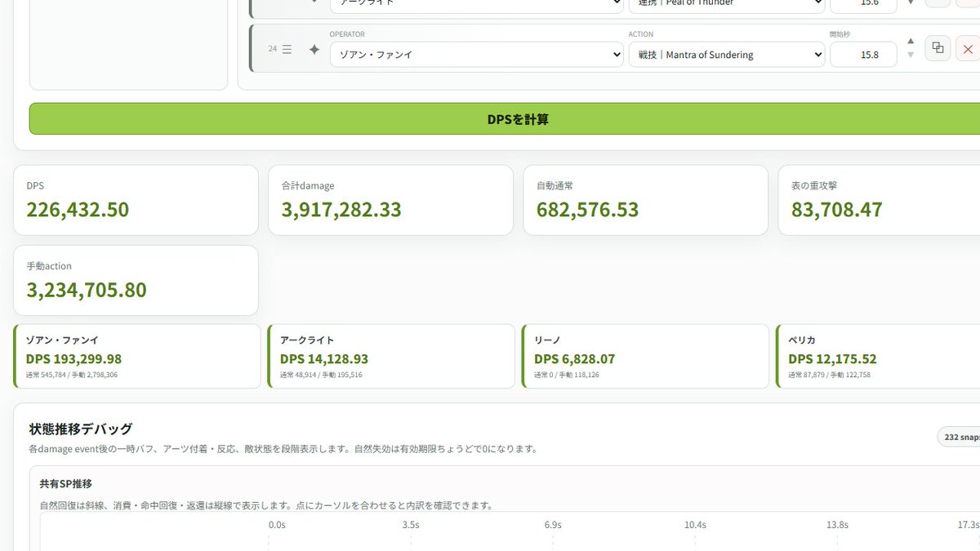
Task: Select the ゾアン・ファンイ operator DPS card name
Action: [62, 340]
